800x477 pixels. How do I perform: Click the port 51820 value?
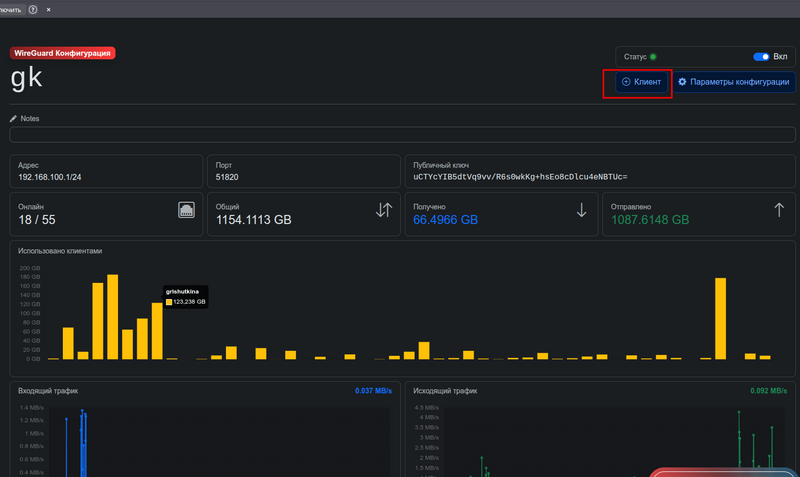tap(227, 176)
